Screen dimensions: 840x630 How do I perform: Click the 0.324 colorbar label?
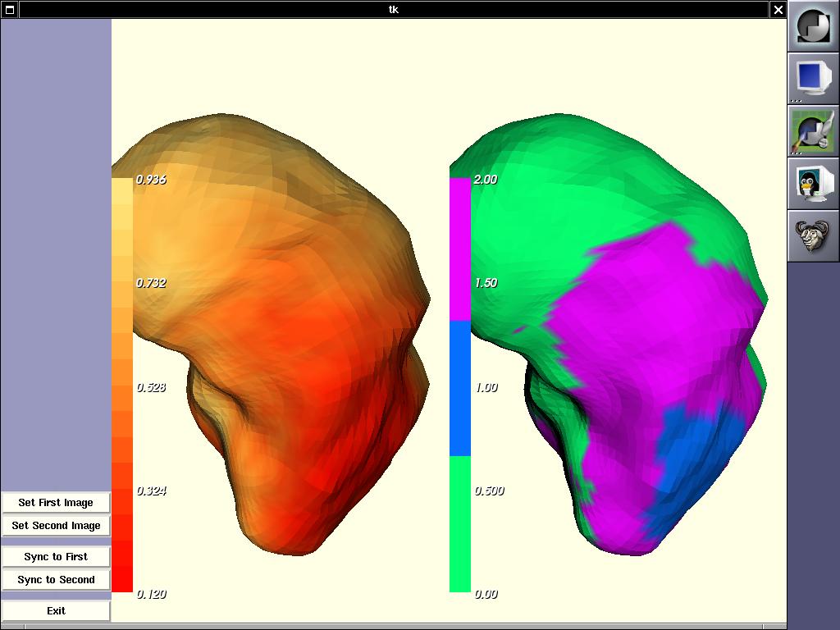coord(151,491)
